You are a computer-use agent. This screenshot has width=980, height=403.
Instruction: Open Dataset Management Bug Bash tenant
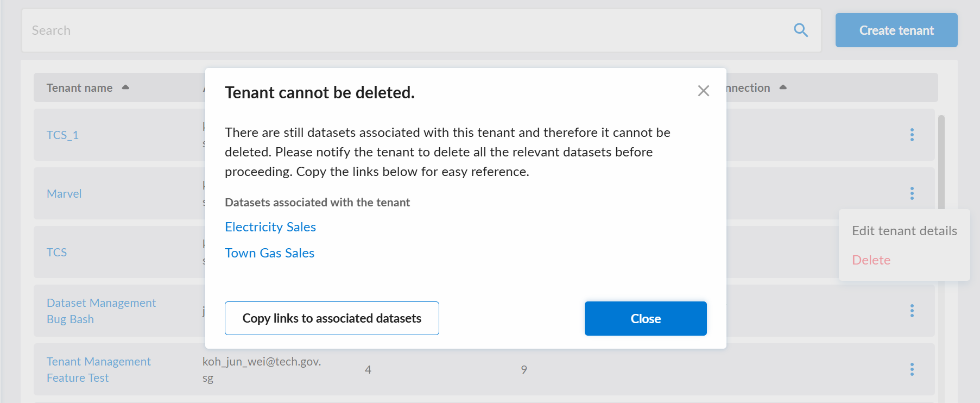(101, 311)
